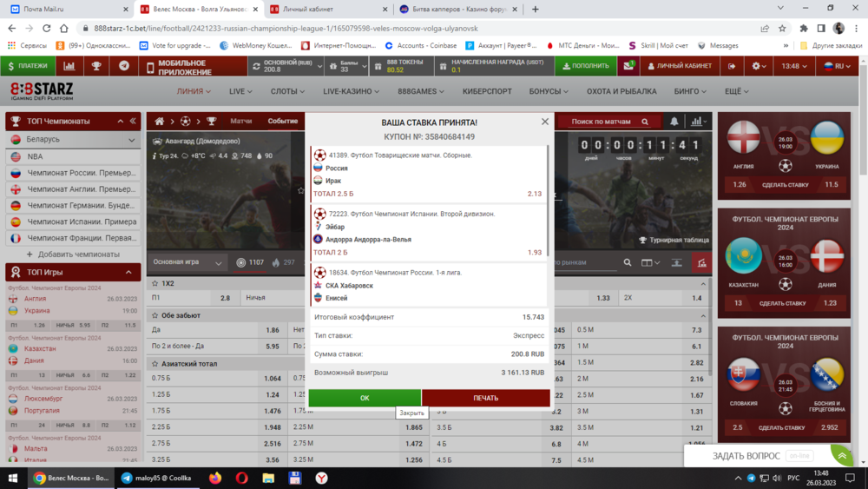Viewport: 868px width, 489px height.
Task: Open the БОНУСЫ menu
Action: (x=548, y=91)
